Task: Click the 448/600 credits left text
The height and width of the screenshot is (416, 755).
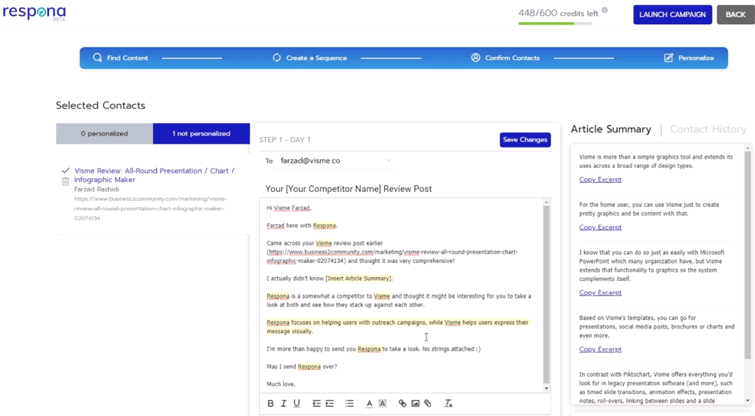Action: pyautogui.click(x=558, y=13)
